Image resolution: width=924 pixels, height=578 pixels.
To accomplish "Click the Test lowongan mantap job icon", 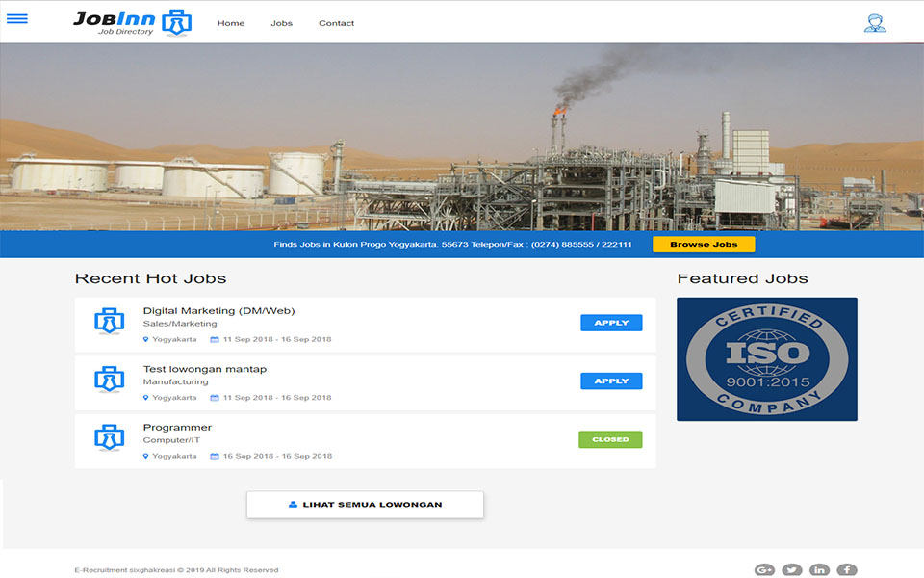I will 109,380.
